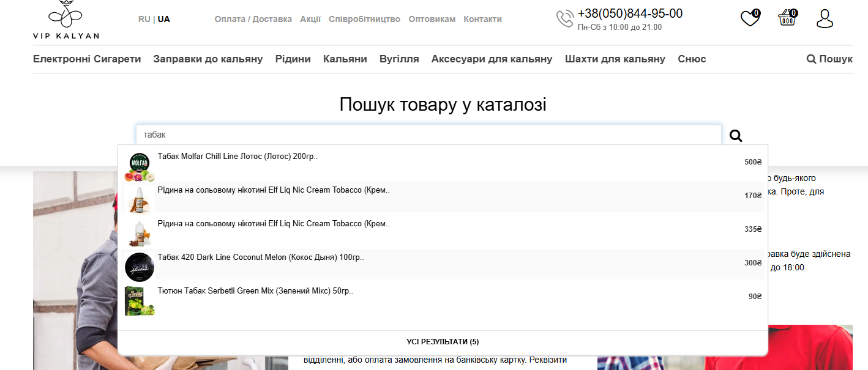Open the user account profile icon
This screenshot has height=370, width=868.
825,18
